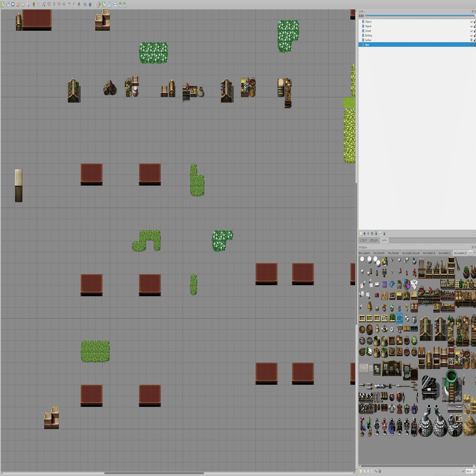
Task: Toggle visibility of the Building layer
Action: coord(471,35)
